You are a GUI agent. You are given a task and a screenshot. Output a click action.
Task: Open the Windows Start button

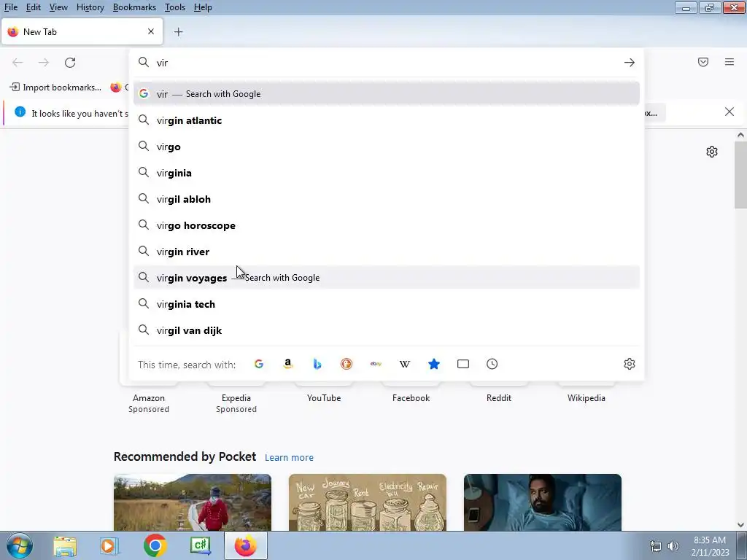pyautogui.click(x=20, y=545)
